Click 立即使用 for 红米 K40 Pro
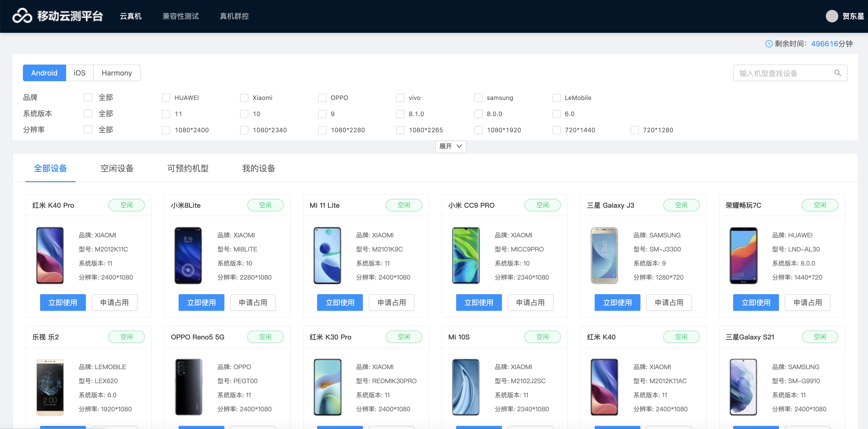 pyautogui.click(x=63, y=302)
